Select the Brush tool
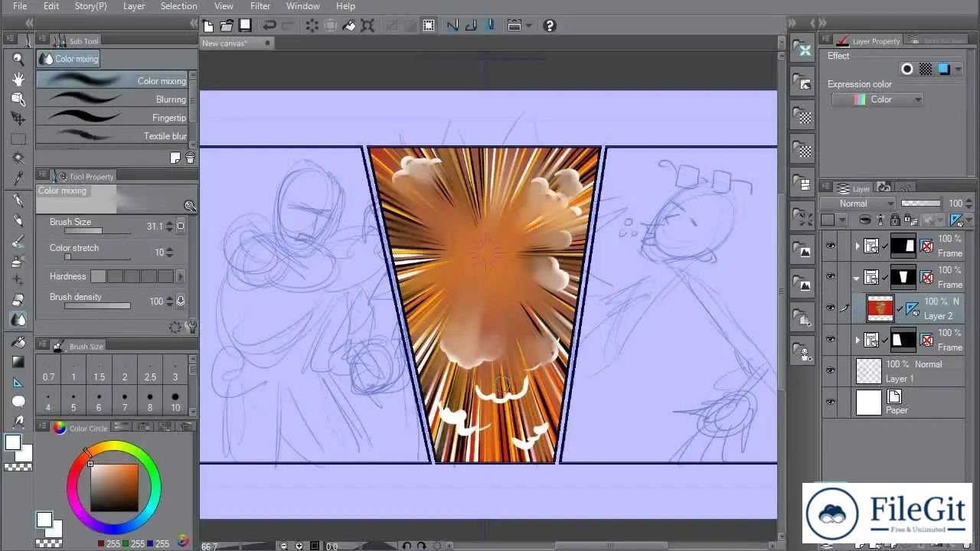Viewport: 980px width, 551px height. click(18, 241)
